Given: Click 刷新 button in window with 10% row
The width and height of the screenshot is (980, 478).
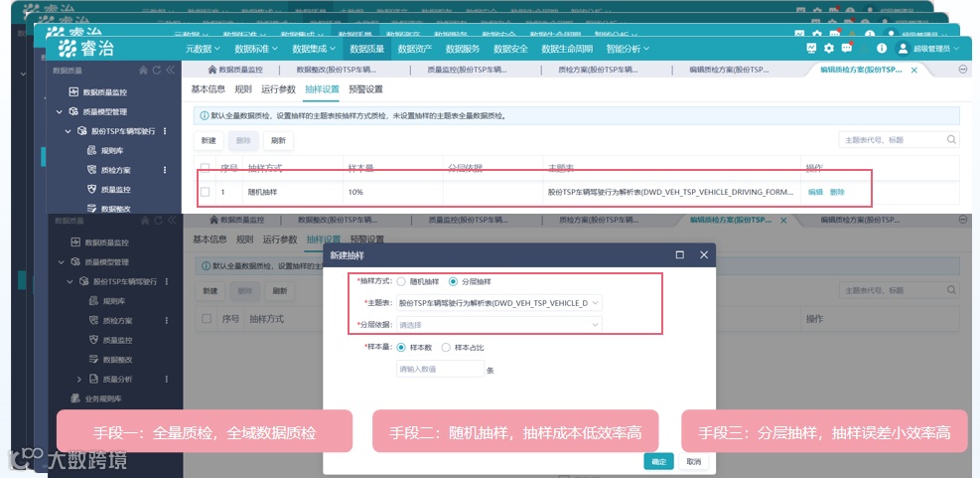Looking at the screenshot, I should click(x=278, y=141).
